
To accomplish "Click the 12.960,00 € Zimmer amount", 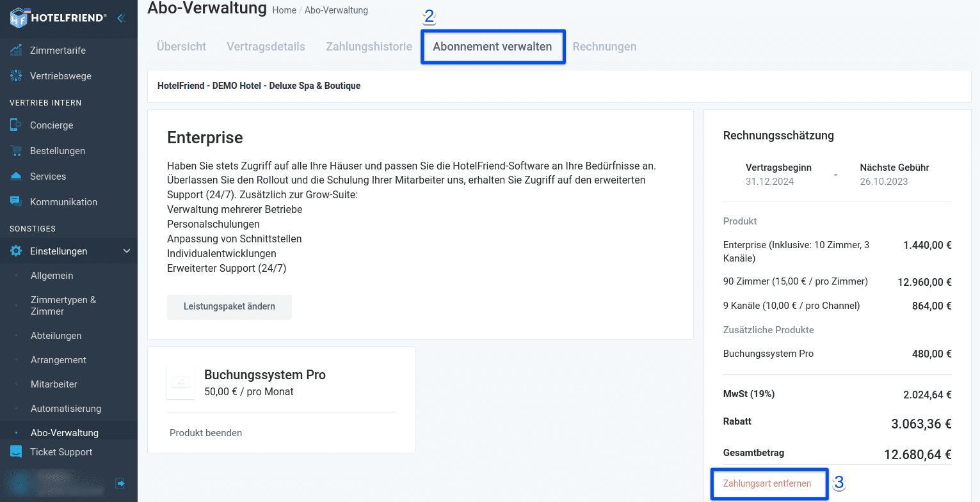I will (924, 282).
